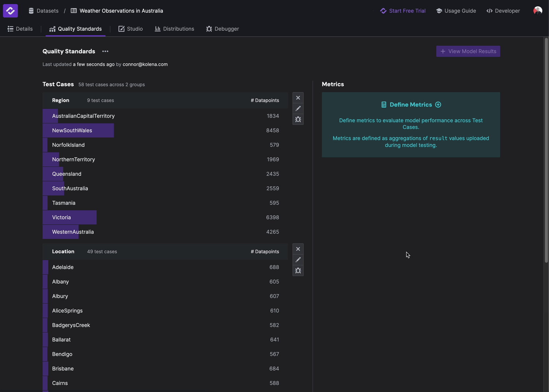Edit the Region group with pencil icon

point(298,109)
